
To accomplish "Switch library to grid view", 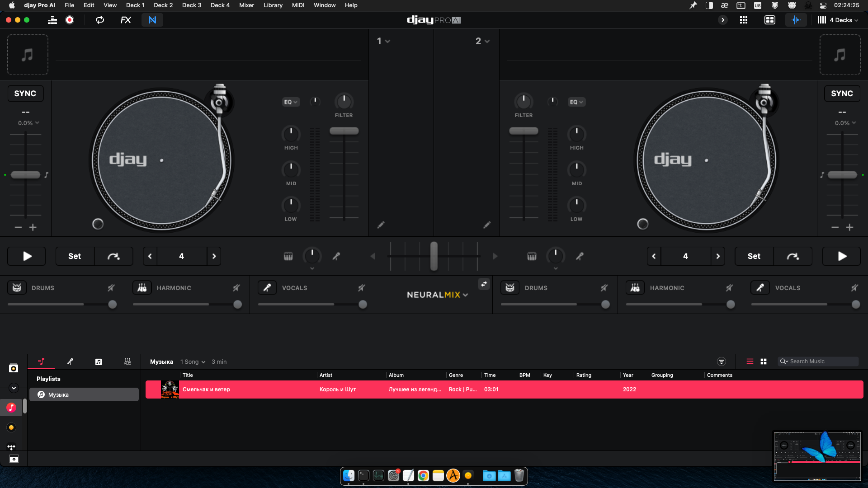I will [764, 361].
